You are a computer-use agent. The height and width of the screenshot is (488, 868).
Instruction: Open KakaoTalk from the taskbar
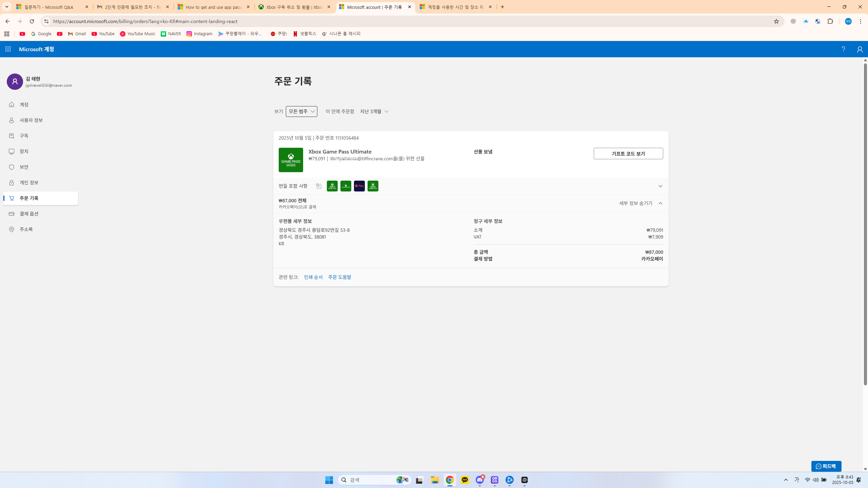[465, 480]
